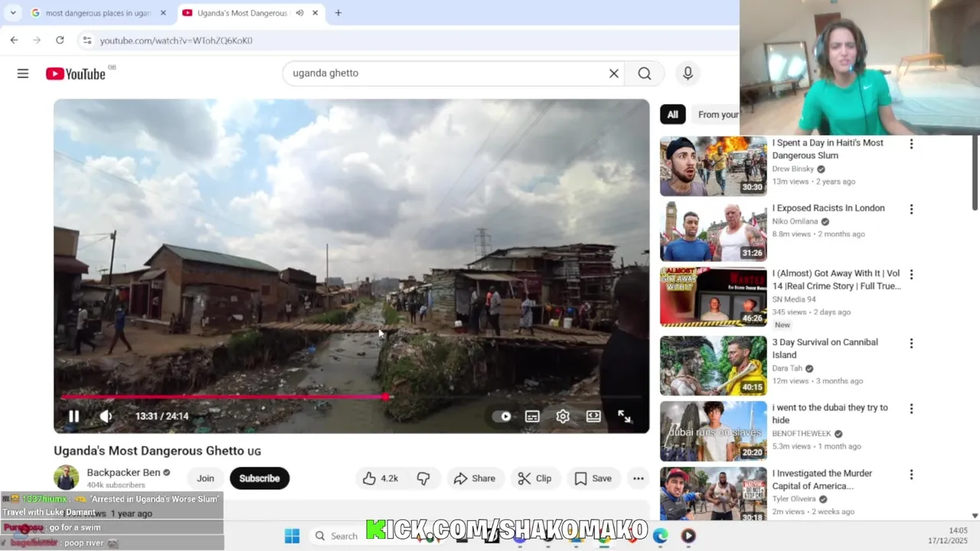Open the SN Media 94 channel name
980x551 pixels.
tap(794, 299)
